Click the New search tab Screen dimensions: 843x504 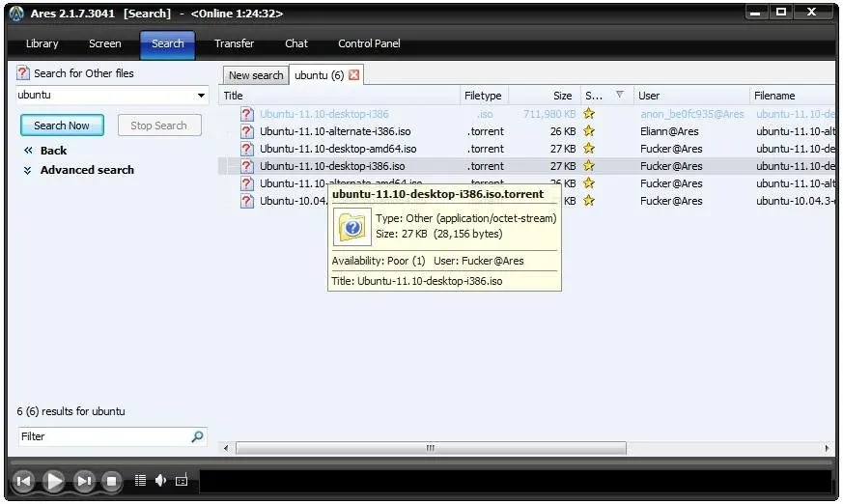pos(256,75)
